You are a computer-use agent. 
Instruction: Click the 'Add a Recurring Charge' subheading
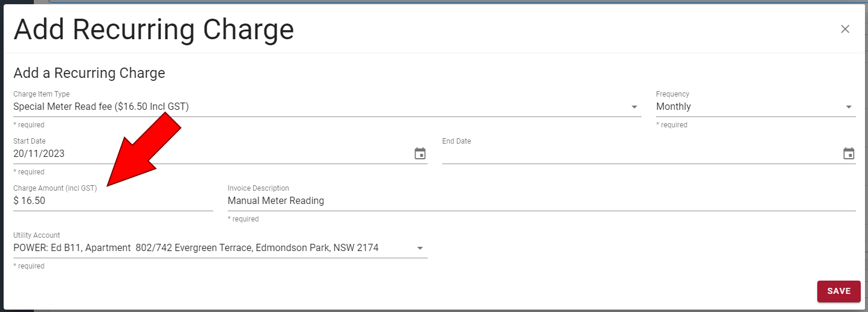coord(89,73)
